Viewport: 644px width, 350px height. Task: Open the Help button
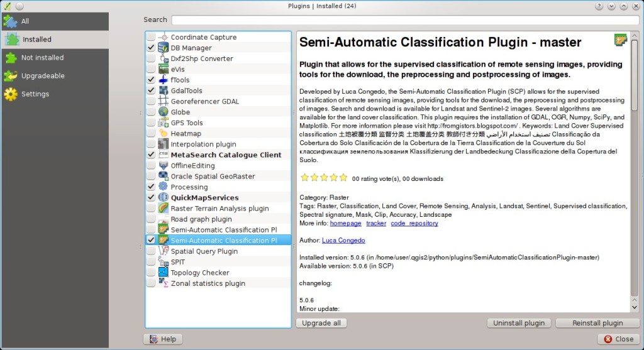(x=163, y=339)
